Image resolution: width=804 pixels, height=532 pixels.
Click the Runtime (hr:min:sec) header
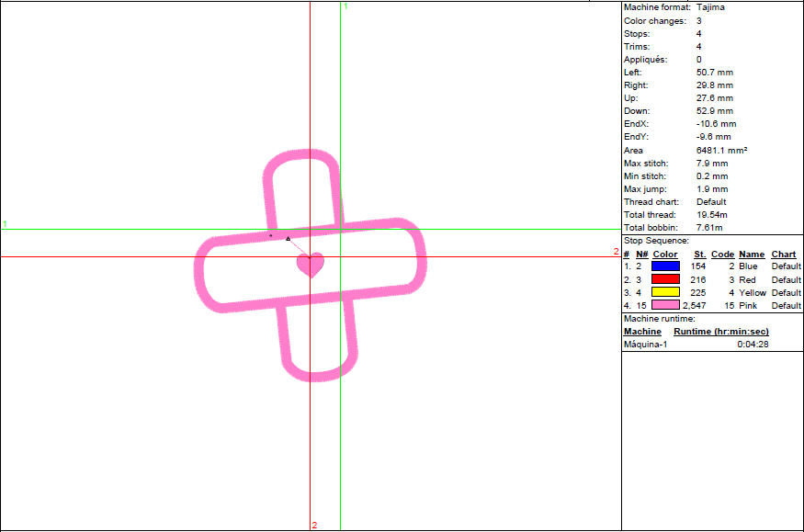tap(719, 331)
